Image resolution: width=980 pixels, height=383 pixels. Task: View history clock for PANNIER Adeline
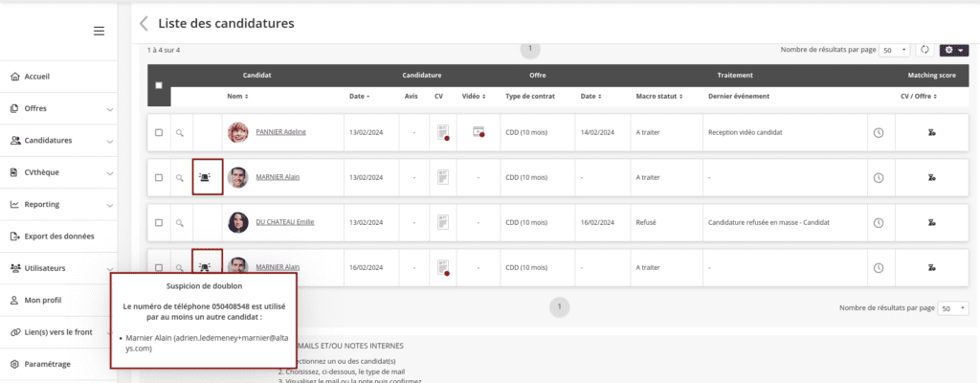879,132
